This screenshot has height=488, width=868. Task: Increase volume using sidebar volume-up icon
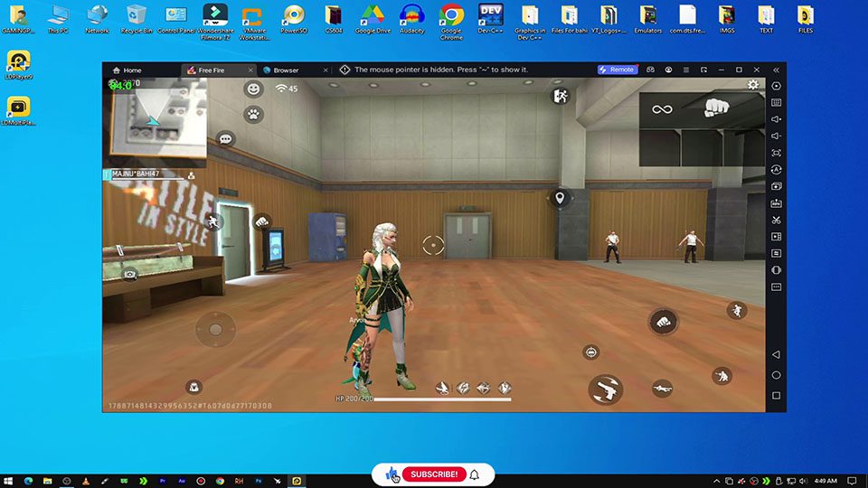(x=776, y=119)
